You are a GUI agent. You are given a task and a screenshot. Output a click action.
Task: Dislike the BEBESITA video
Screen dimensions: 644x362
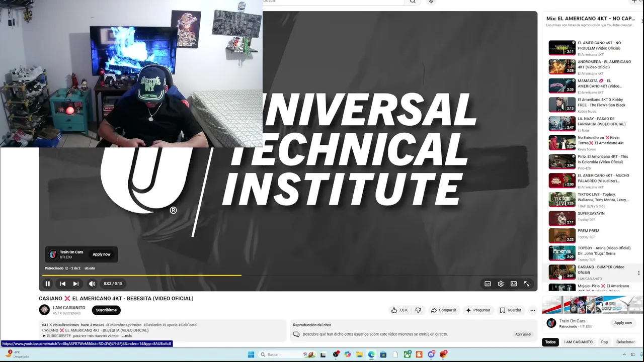(418, 310)
